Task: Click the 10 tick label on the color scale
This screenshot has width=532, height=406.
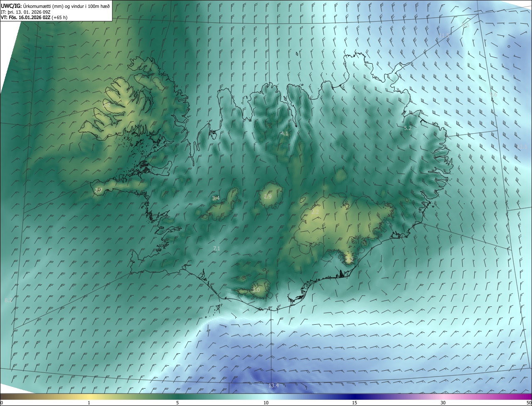Action: pyautogui.click(x=266, y=403)
